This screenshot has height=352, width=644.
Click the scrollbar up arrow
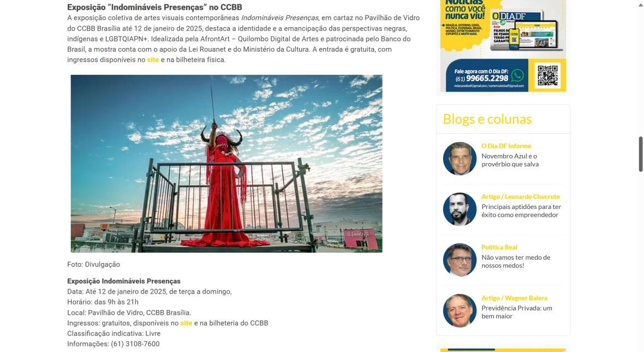tap(640, 4)
